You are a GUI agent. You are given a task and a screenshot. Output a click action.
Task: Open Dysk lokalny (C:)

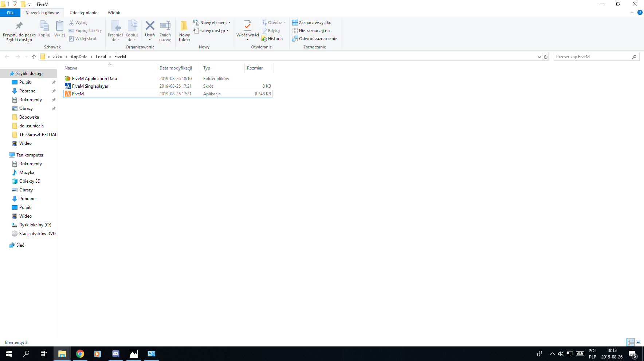pos(35,225)
